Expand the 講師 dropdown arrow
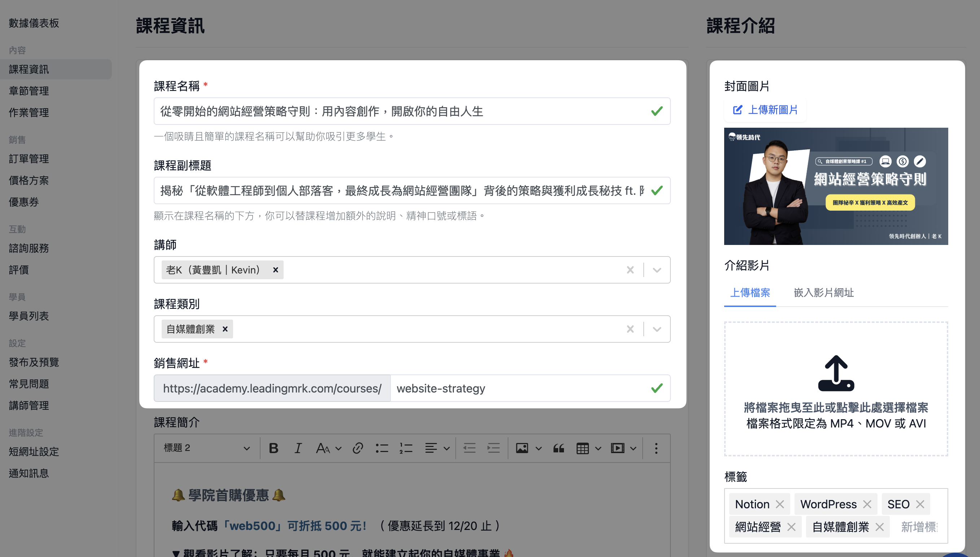The width and height of the screenshot is (980, 557). tap(657, 270)
